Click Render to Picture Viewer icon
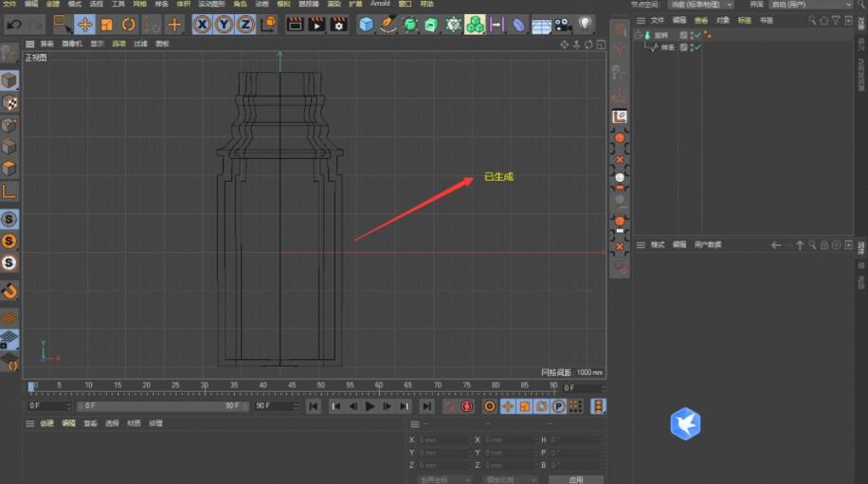 (316, 25)
